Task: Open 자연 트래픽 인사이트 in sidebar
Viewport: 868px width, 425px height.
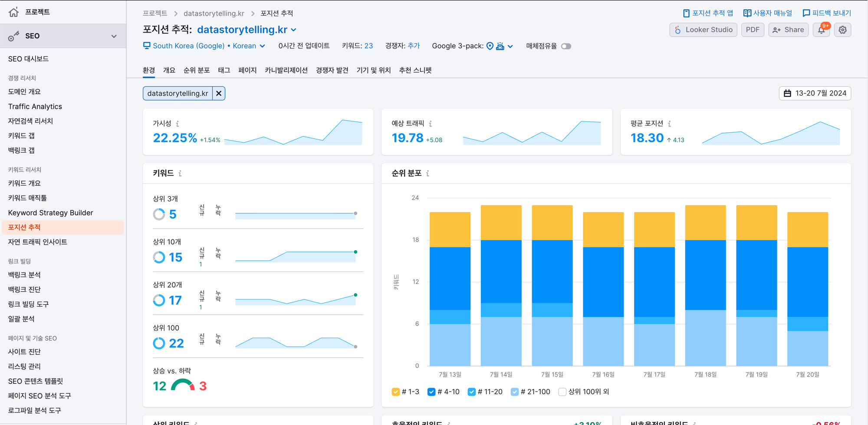Action: (x=37, y=242)
